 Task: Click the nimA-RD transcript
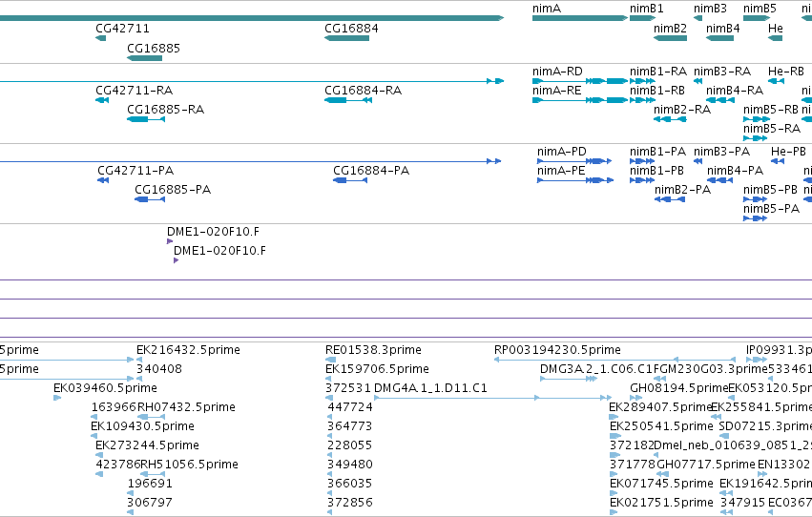pyautogui.click(x=580, y=81)
